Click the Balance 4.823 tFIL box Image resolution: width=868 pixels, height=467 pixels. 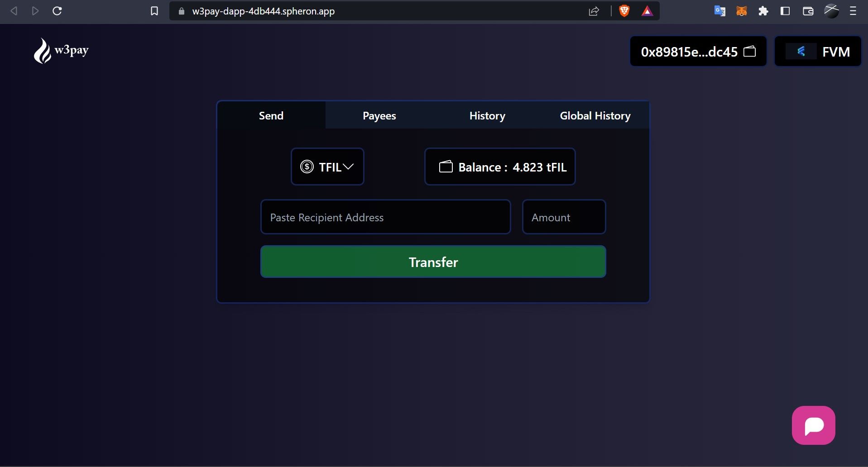500,167
